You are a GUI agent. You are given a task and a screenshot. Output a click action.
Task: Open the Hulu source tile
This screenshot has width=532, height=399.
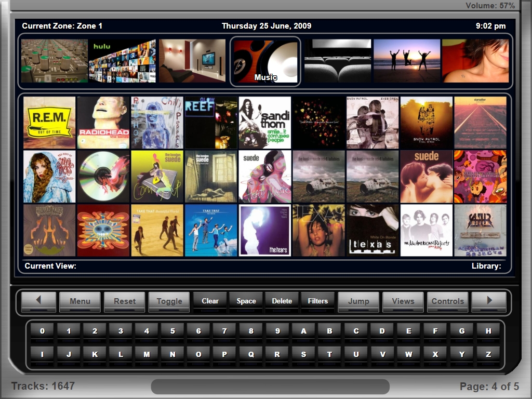[122, 61]
